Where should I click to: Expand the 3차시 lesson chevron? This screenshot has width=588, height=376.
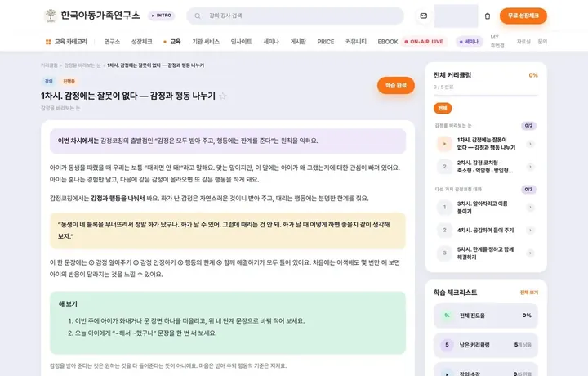530,207
